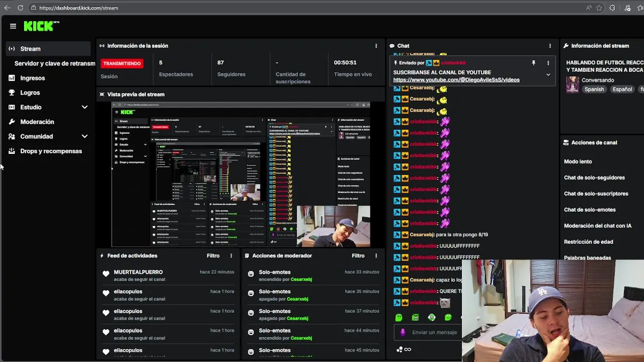This screenshot has width=644, height=362.
Task: Click the Vista previa del stream panel icon
Action: coord(102,95)
